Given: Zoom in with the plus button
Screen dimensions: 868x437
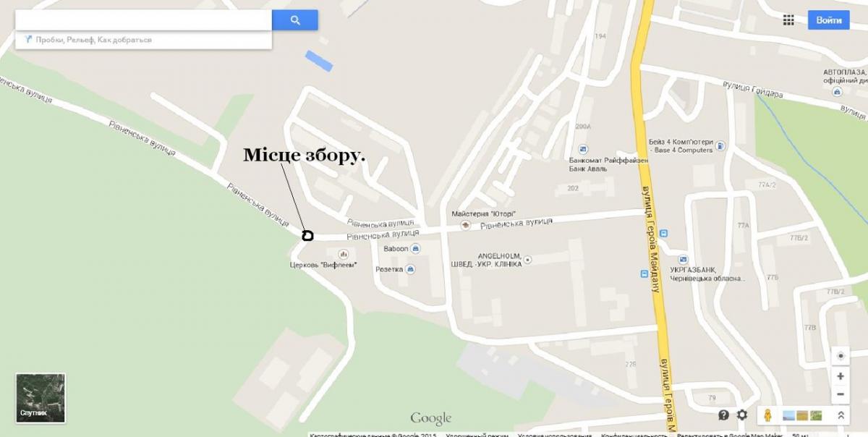Looking at the screenshot, I should pos(840,376).
